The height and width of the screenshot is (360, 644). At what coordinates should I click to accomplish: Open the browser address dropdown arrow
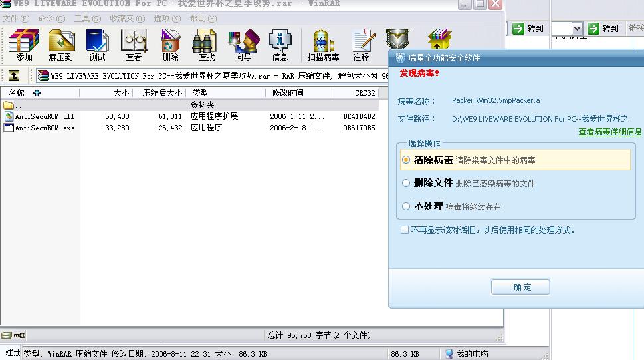[x=577, y=29]
